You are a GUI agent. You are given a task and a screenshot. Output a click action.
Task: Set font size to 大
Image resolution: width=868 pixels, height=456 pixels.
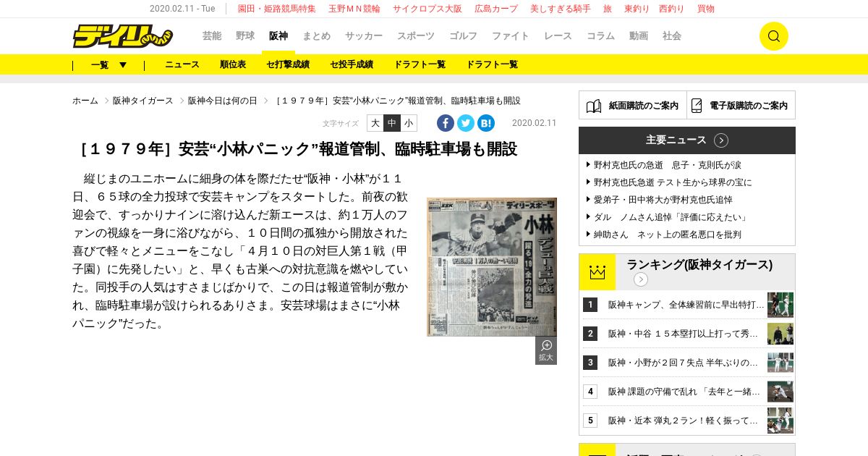coord(375,123)
